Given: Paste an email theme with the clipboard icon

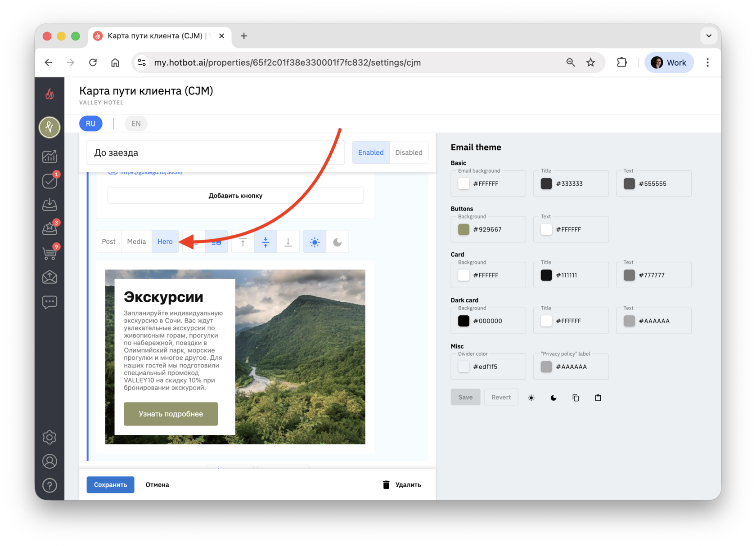Looking at the screenshot, I should click(x=598, y=398).
